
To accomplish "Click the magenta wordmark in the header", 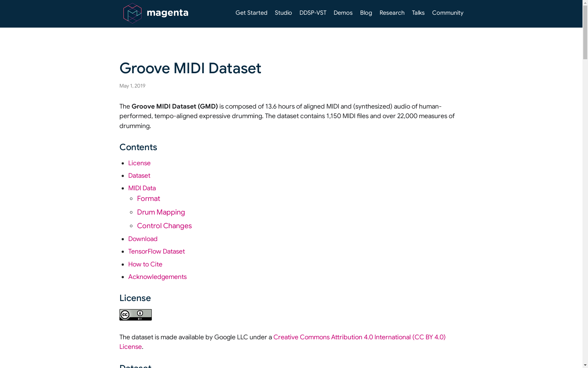I will (168, 13).
